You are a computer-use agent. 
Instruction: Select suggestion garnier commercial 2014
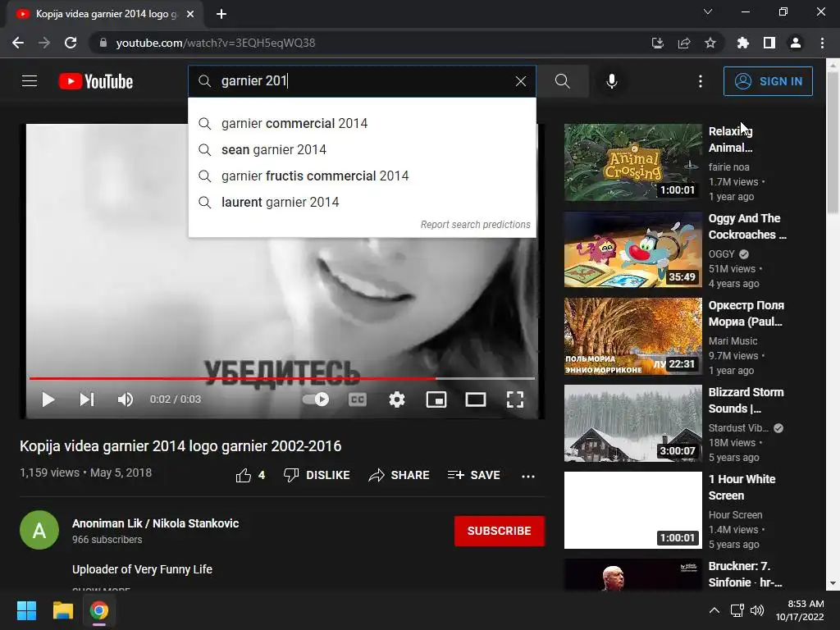362,123
